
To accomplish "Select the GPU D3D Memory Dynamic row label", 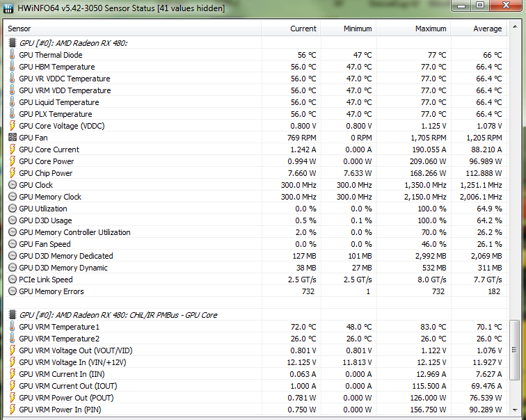I will pos(63,268).
